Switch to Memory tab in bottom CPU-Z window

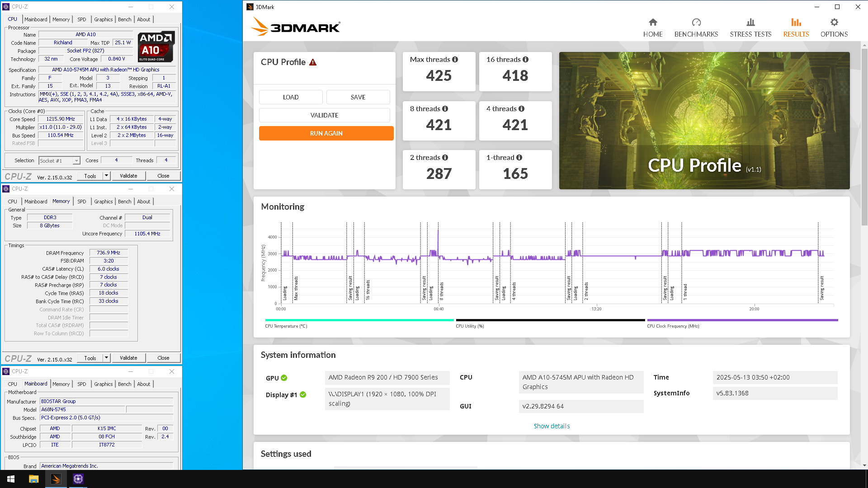61,384
